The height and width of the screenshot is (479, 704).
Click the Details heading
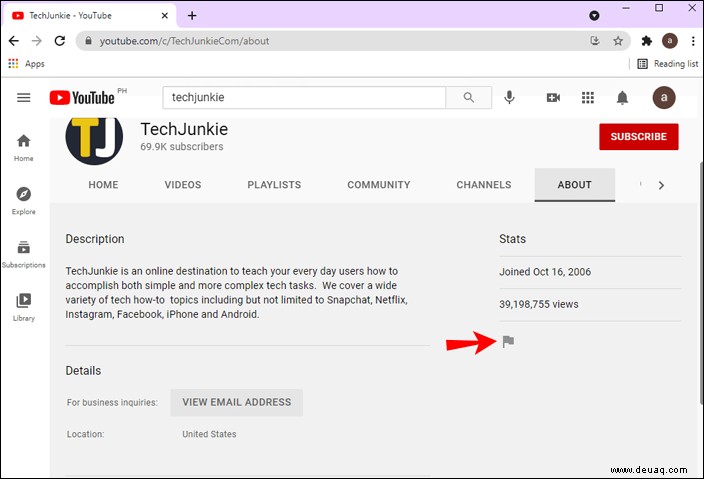click(83, 370)
